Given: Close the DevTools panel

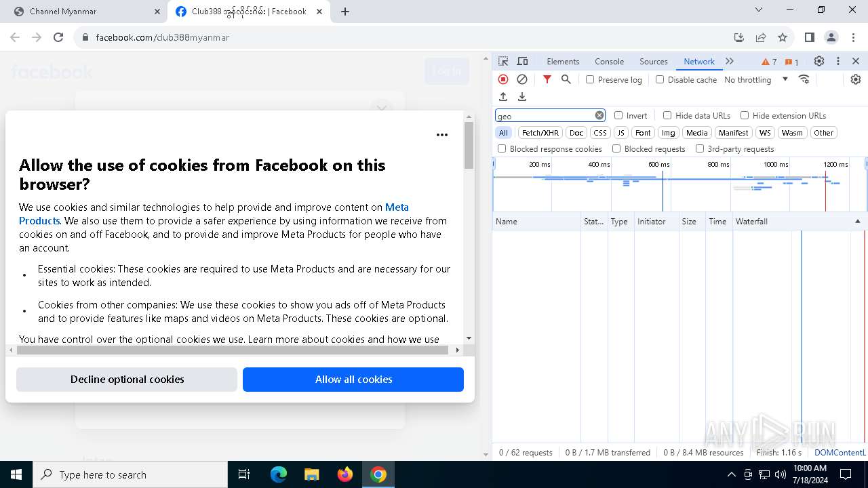Looking at the screenshot, I should click(x=856, y=61).
